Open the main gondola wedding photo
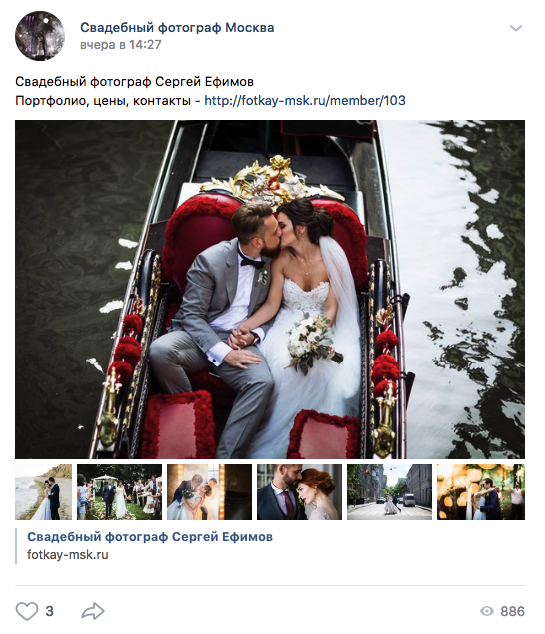545x634 pixels. [270, 289]
